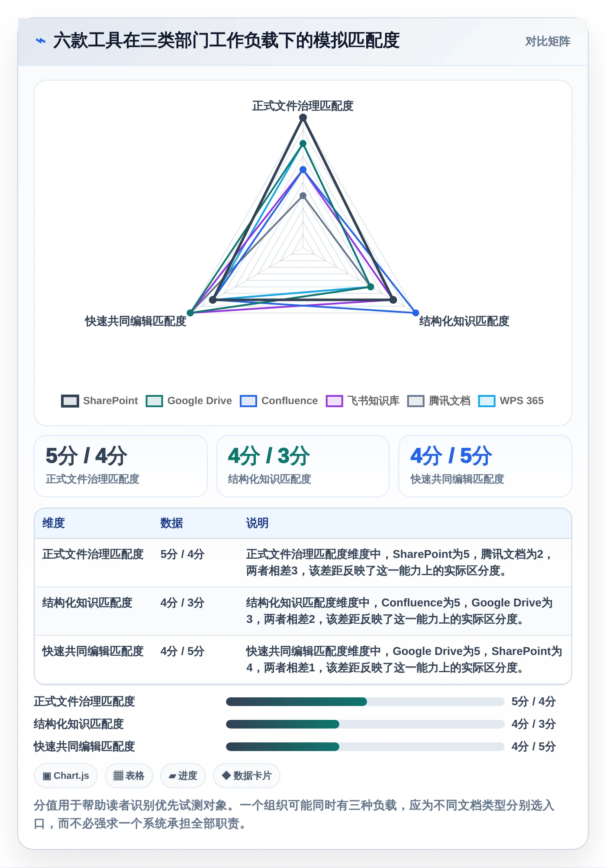
Task: Click the 结构化知识匹配度 progress bar
Action: [365, 724]
